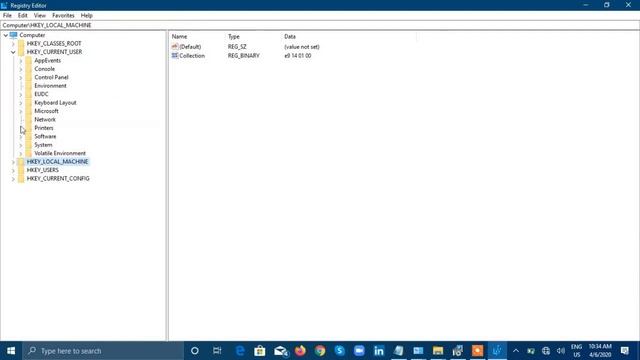This screenshot has height=360, width=640.
Task: Click the Collection binary value icon
Action: tap(175, 56)
